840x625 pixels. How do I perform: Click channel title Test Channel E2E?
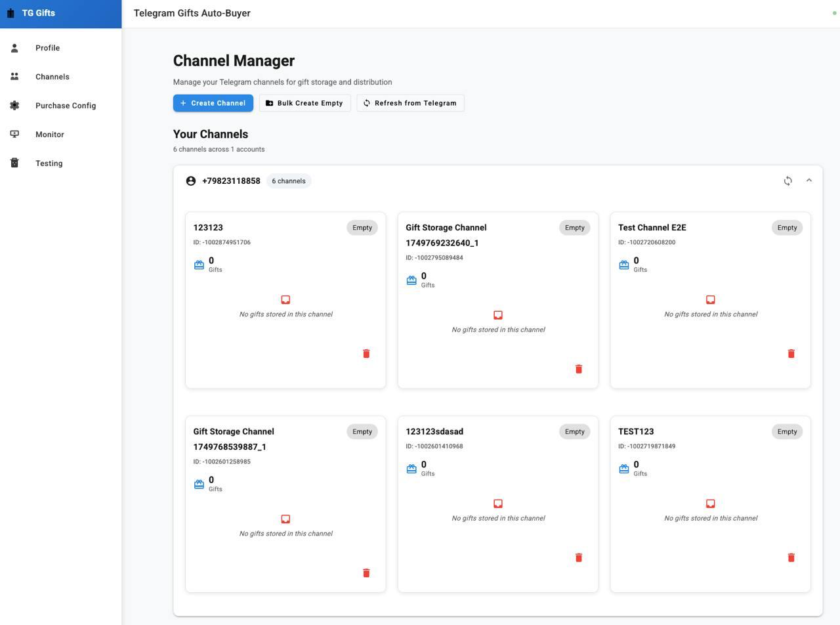(x=652, y=228)
